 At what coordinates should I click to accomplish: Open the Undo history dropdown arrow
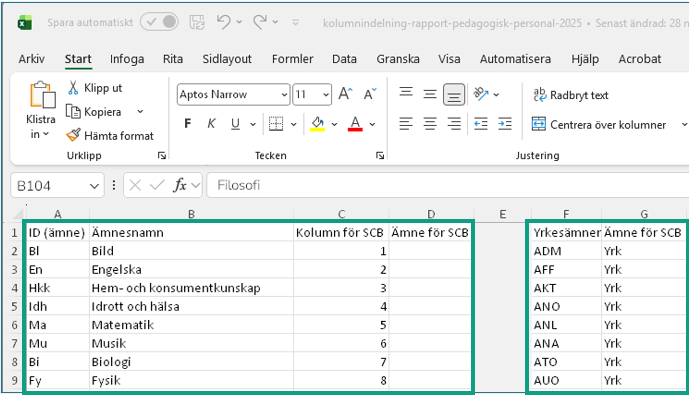[239, 22]
